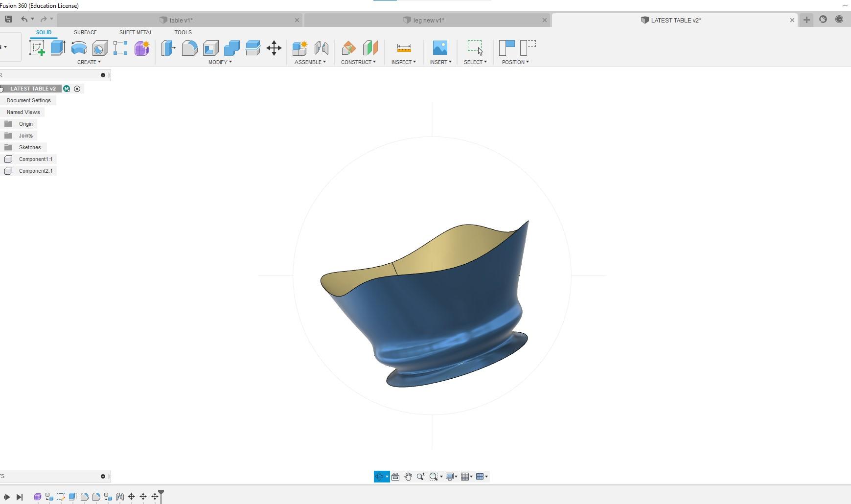Toggle visibility of Component2:1
This screenshot has width=851, height=504.
(8, 171)
